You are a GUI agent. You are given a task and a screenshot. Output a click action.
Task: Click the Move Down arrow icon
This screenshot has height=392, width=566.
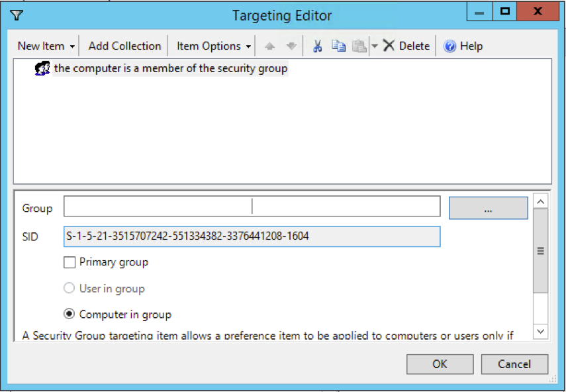291,46
